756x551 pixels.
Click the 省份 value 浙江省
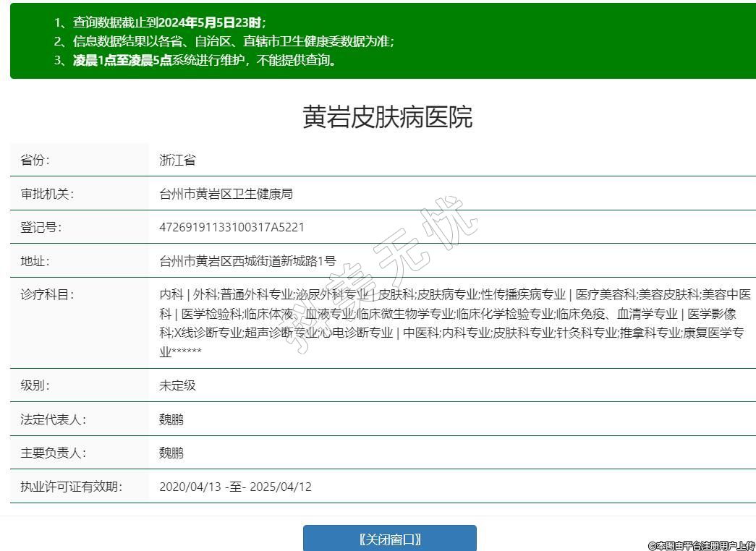tap(177, 160)
